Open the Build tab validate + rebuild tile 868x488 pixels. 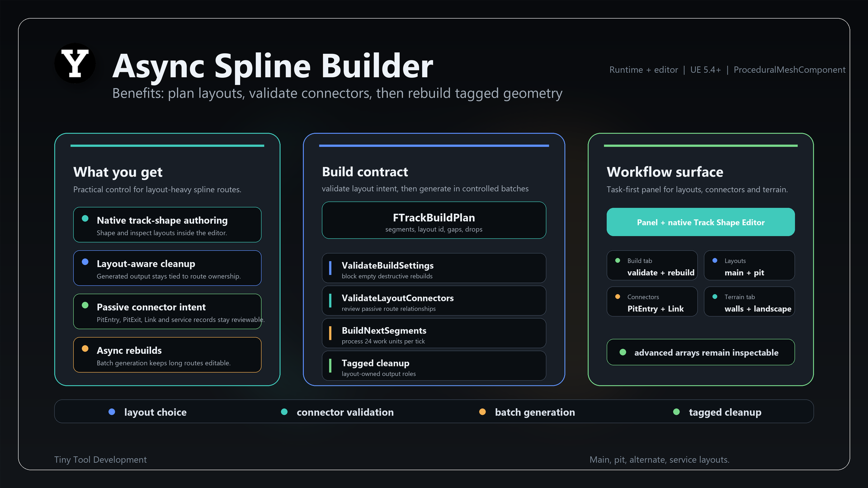point(652,265)
